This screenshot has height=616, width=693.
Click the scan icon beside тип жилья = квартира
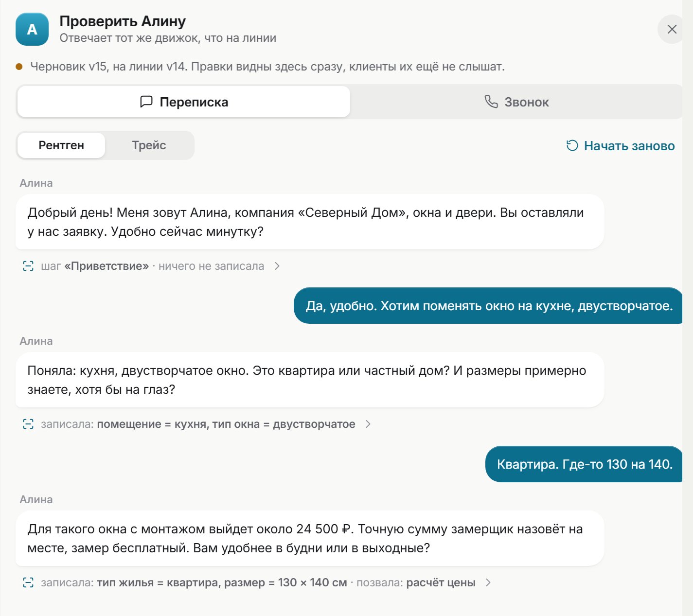pos(28,582)
